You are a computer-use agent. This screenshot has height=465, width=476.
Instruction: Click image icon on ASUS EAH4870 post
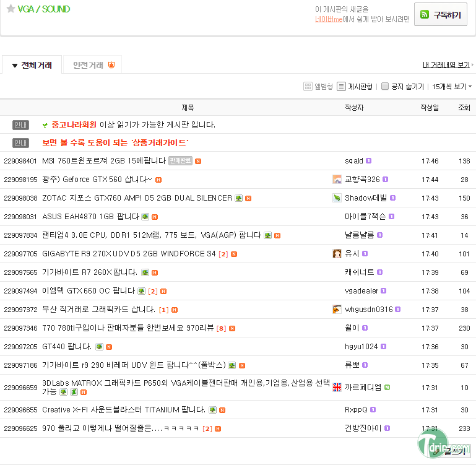(x=145, y=217)
